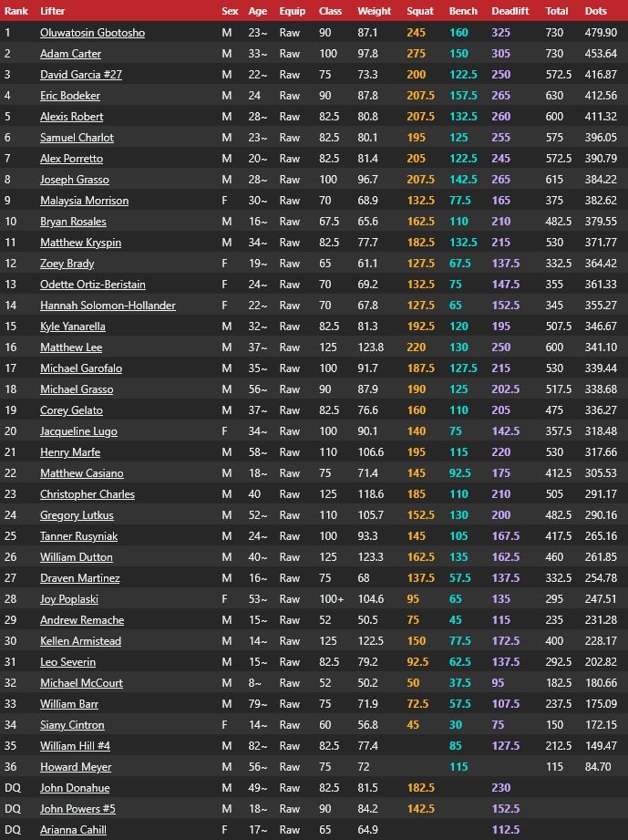This screenshot has width=628, height=840.
Task: Click the Lifter column header
Action: (x=53, y=11)
